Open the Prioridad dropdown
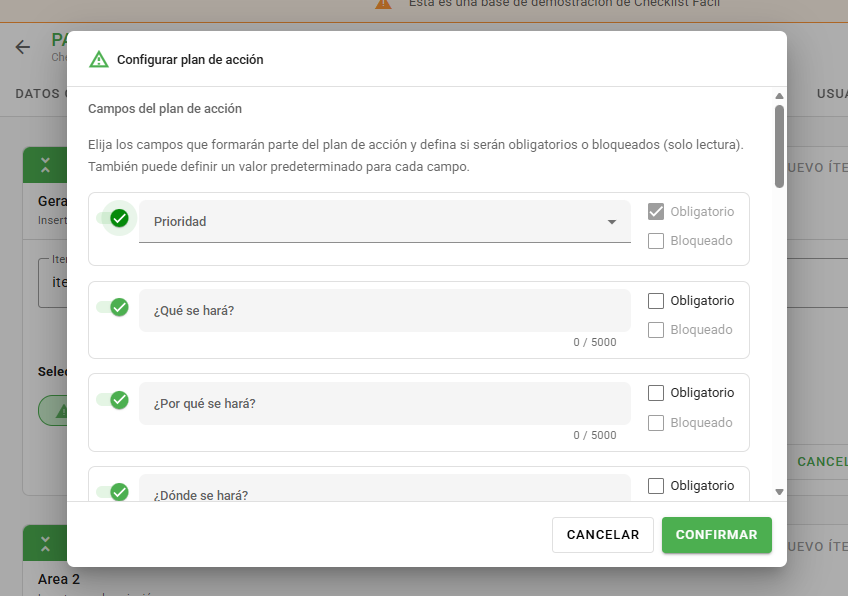Screen dimensions: 848x596 (x=385, y=222)
